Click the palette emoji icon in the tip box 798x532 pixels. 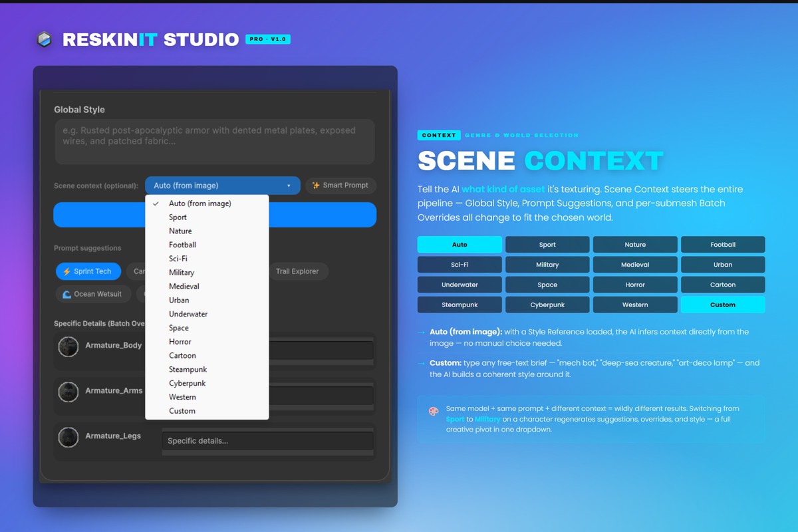[434, 412]
